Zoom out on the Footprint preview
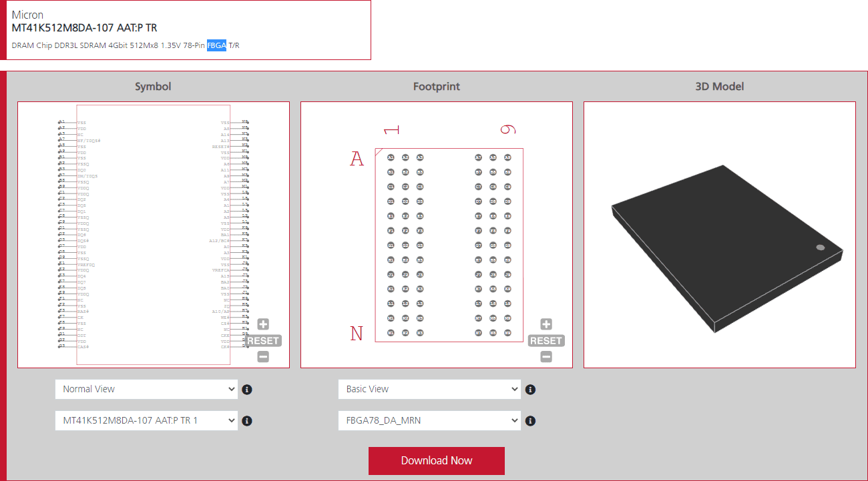The image size is (868, 481). pyautogui.click(x=546, y=357)
